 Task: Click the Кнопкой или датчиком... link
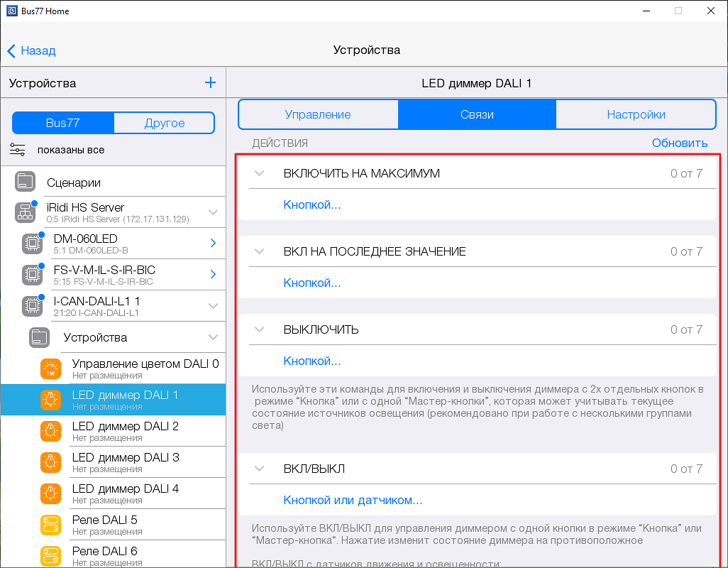tap(353, 500)
